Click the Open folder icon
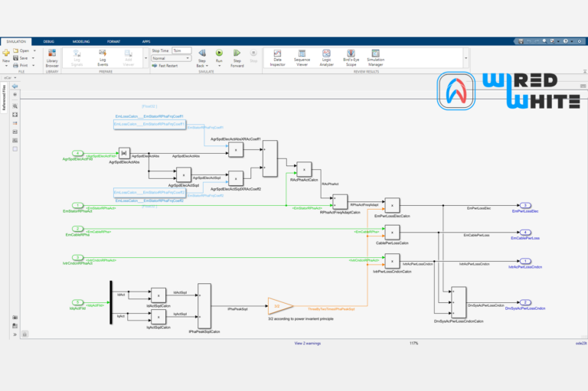The height and width of the screenshot is (391, 588). 16,51
